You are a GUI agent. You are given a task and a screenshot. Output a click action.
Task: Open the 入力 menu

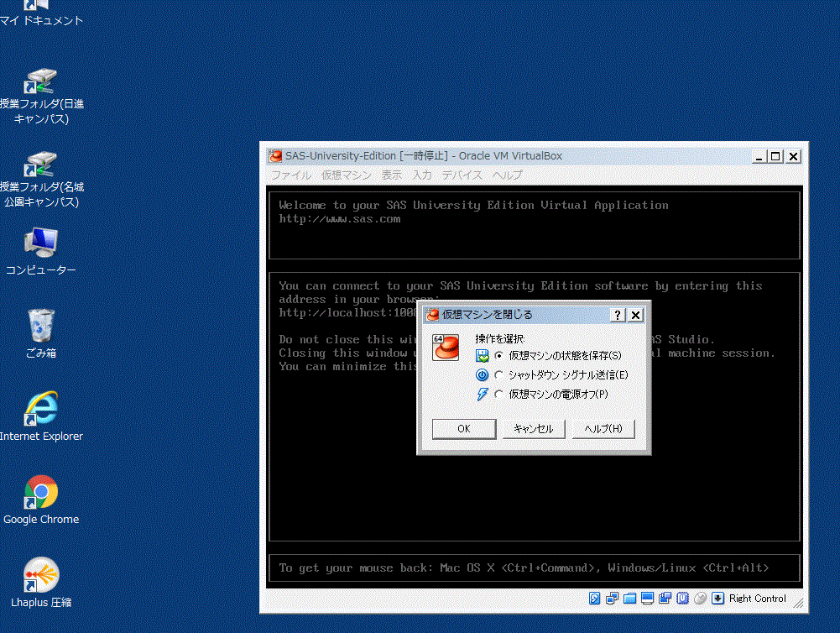[x=421, y=175]
